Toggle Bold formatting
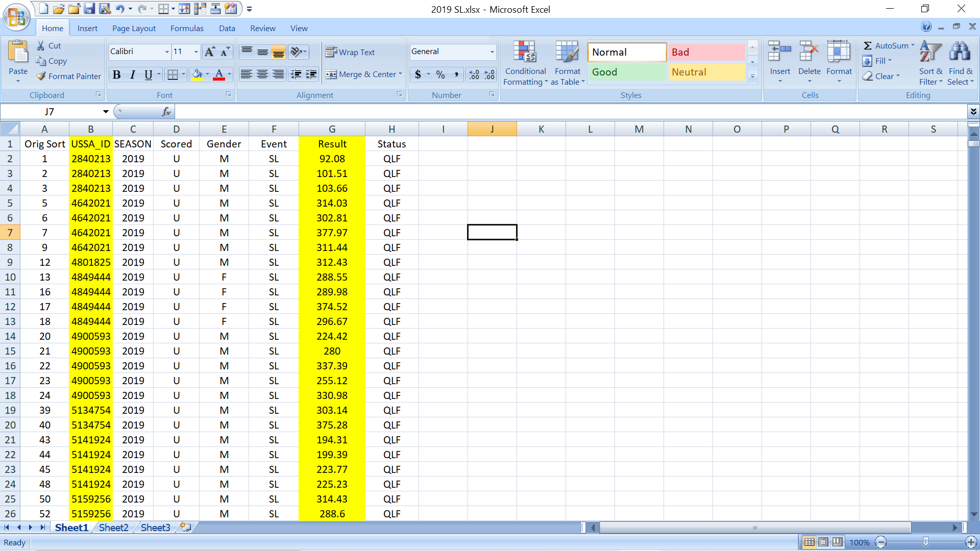Image resolution: width=980 pixels, height=551 pixels. [116, 74]
